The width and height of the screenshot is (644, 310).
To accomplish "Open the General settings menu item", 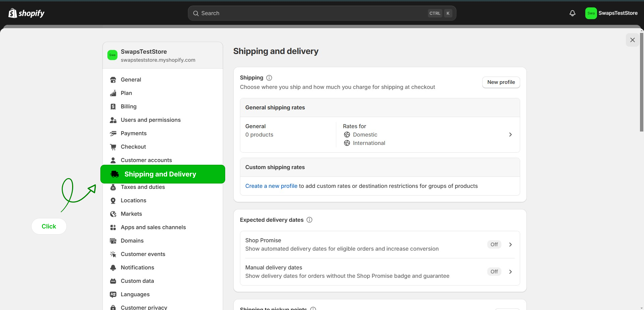I will (163, 80).
